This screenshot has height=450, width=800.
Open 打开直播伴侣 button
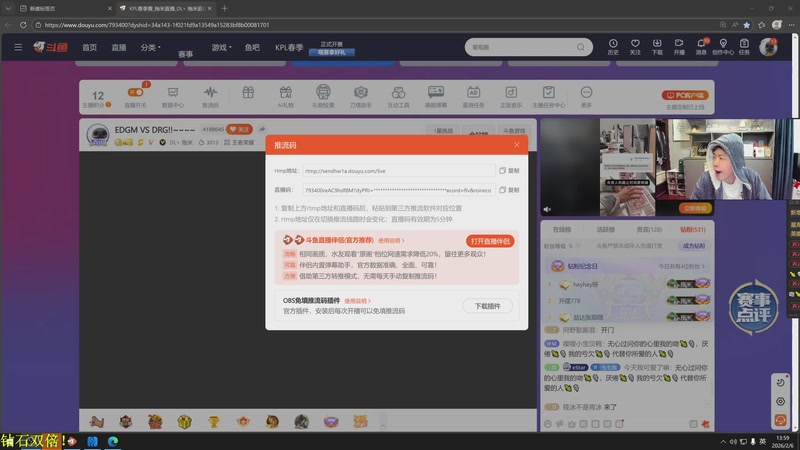pos(490,241)
